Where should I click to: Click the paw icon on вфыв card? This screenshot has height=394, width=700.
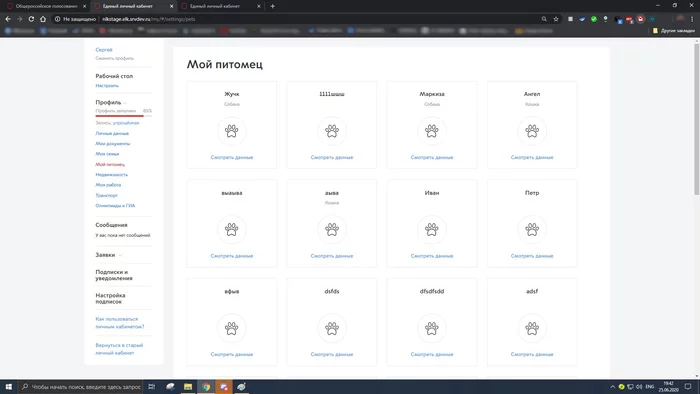pos(232,328)
